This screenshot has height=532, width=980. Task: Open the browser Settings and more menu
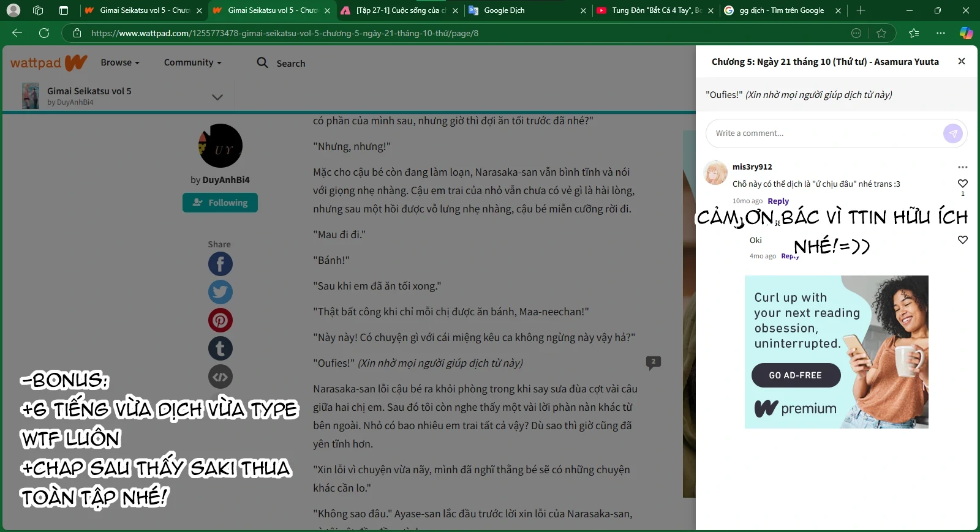pyautogui.click(x=941, y=33)
